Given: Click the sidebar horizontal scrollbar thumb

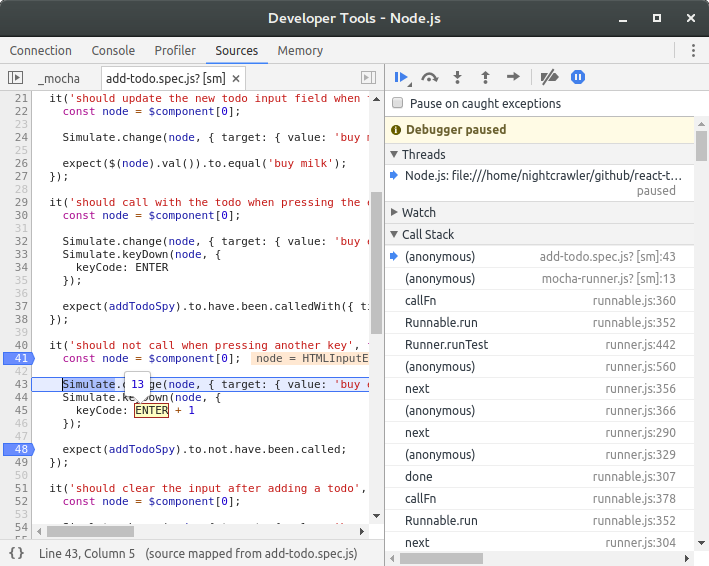Looking at the screenshot, I should (x=442, y=559).
